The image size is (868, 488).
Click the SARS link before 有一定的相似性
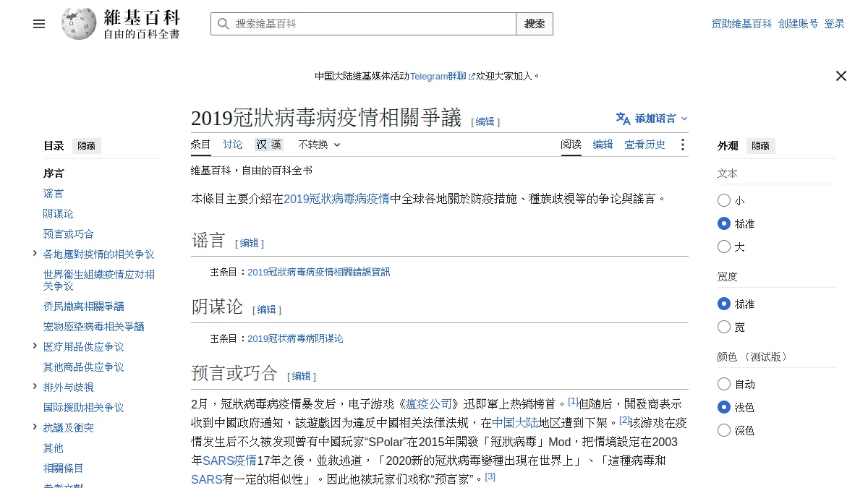point(207,479)
